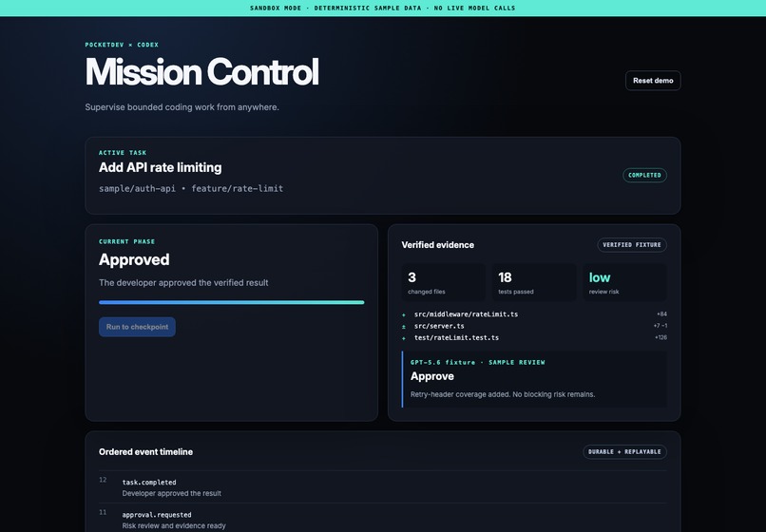Click the Ordered event timeline heading
766x532 pixels.
point(145,452)
